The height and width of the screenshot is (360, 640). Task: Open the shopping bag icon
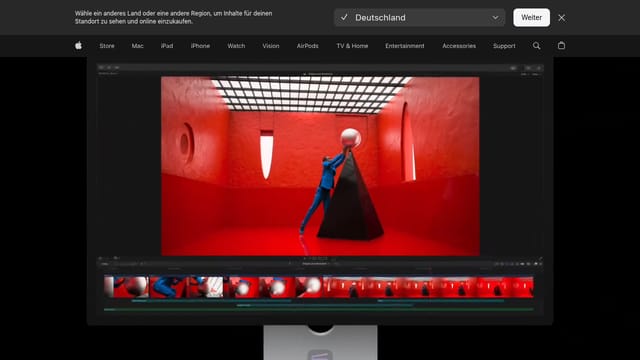(561, 45)
